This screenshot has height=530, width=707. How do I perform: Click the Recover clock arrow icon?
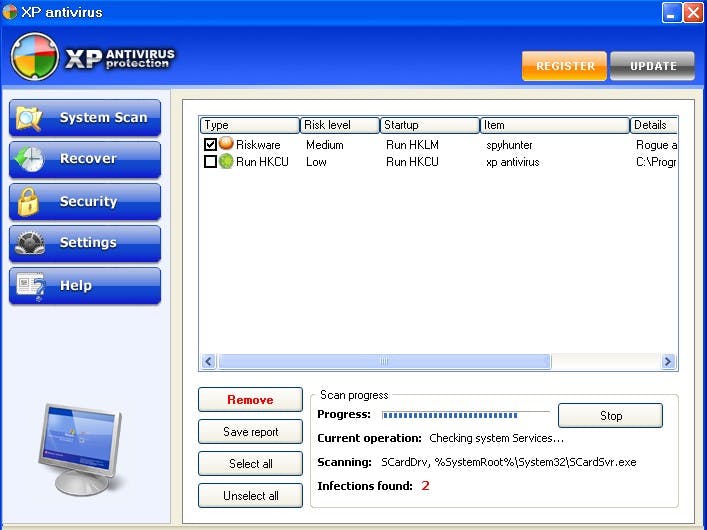29,159
